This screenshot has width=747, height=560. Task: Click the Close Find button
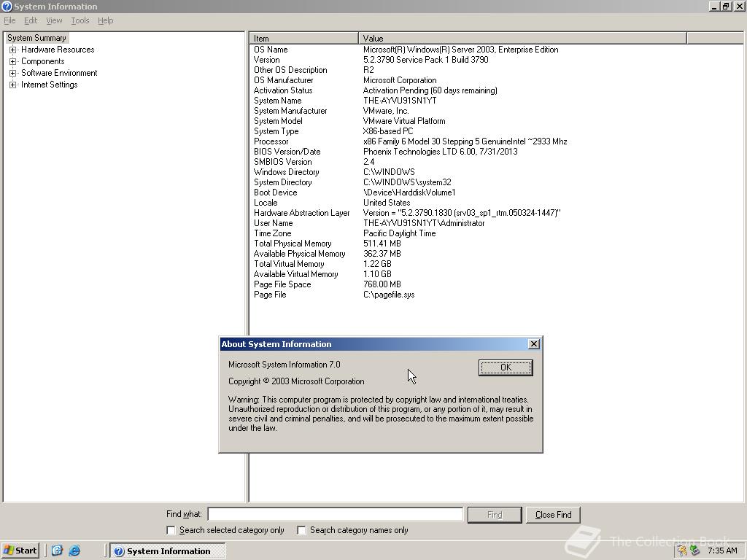(553, 515)
